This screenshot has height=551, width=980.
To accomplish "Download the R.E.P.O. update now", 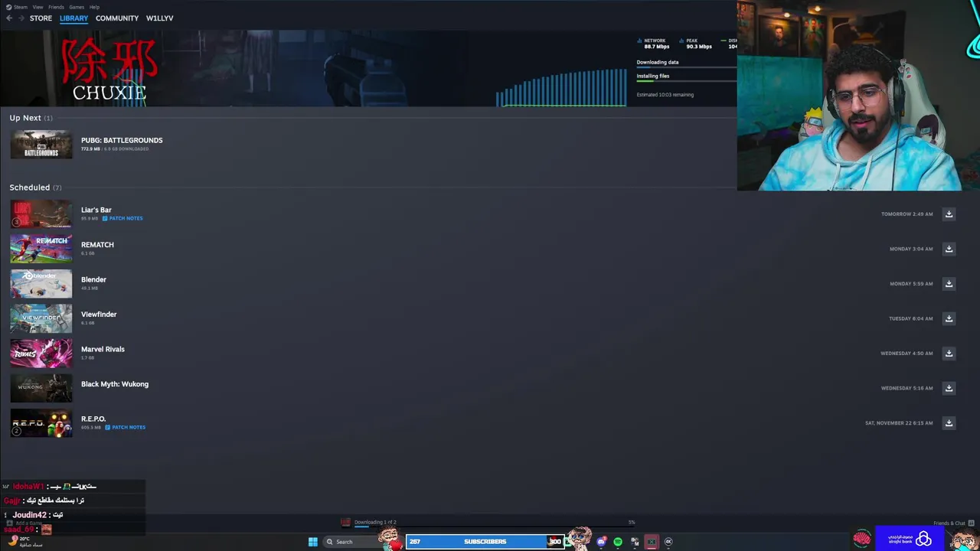I will pyautogui.click(x=949, y=423).
